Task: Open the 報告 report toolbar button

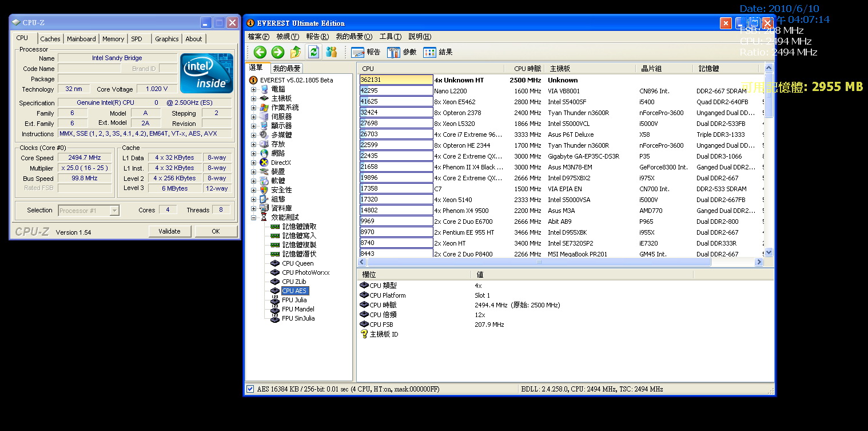Action: [366, 53]
